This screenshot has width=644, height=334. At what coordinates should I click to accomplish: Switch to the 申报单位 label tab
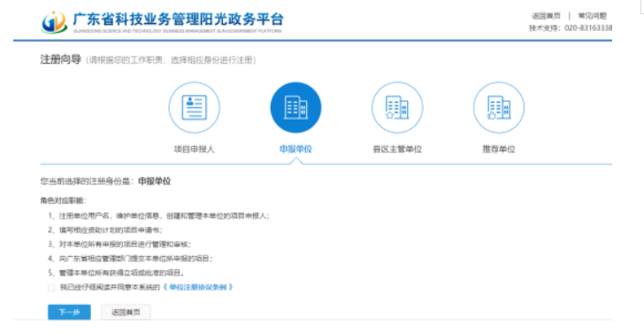click(x=295, y=149)
